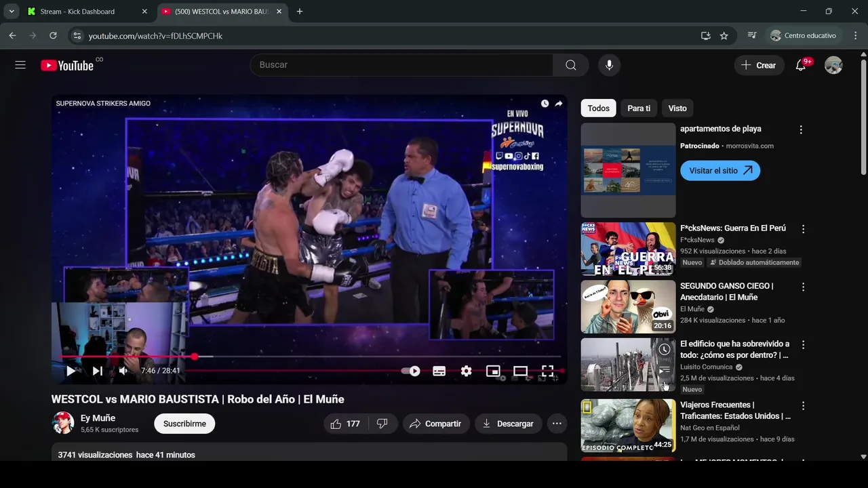Click the youtube.com address bar URL
Screen dimensions: 868x488
(155, 36)
